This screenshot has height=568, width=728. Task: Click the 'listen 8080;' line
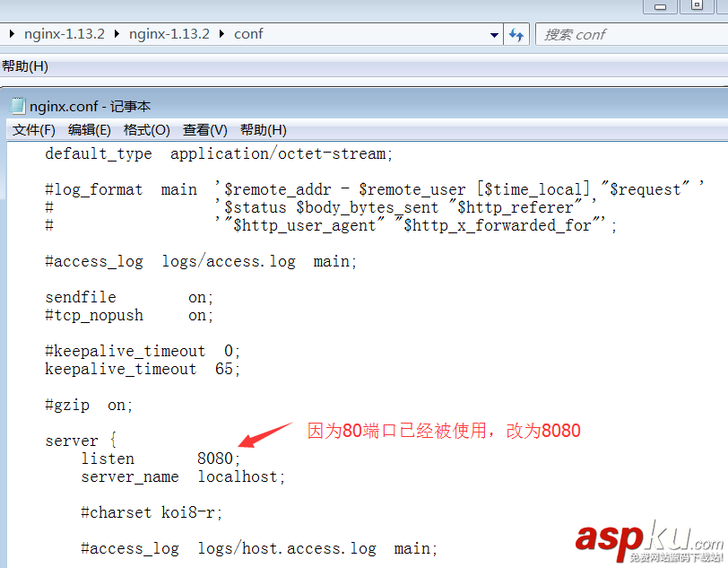pos(160,459)
